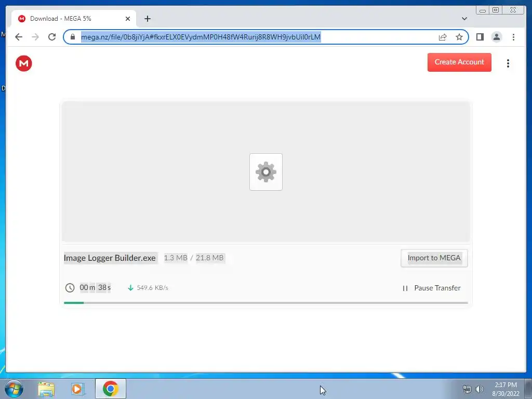Viewport: 532px width, 399px height.
Task: Click the Pause Transfer label
Action: point(437,288)
